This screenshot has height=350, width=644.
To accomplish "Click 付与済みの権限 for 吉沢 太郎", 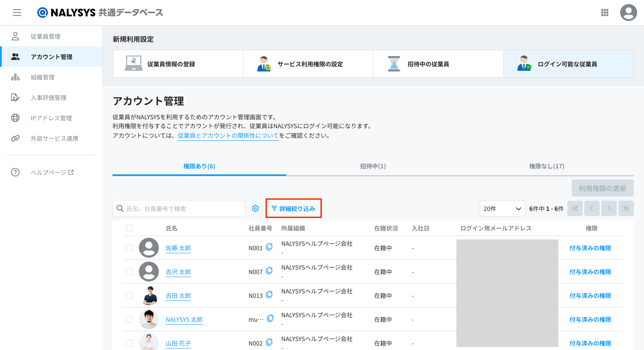I will pyautogui.click(x=590, y=272).
